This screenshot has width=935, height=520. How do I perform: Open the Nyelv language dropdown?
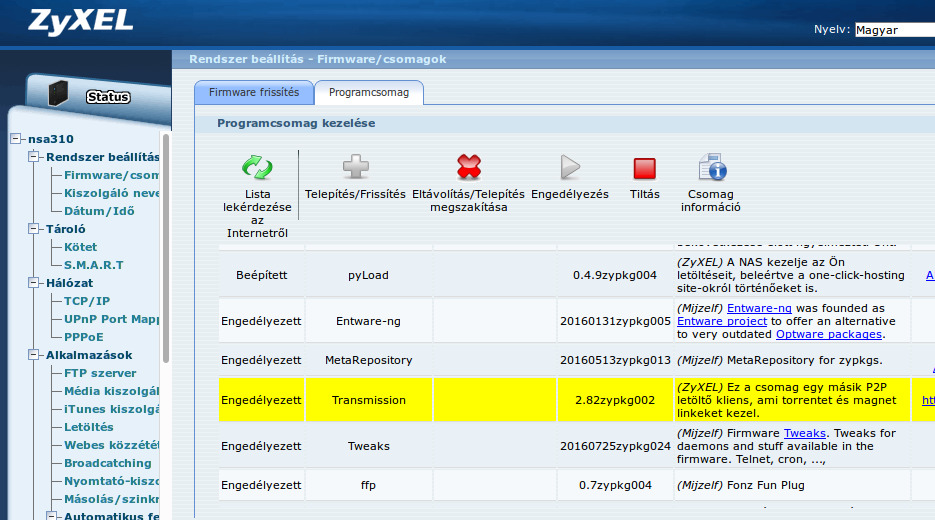[x=894, y=30]
